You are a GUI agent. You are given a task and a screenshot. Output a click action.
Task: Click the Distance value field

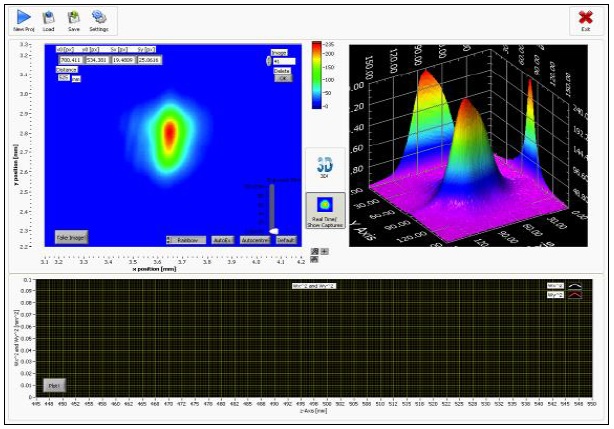point(64,77)
